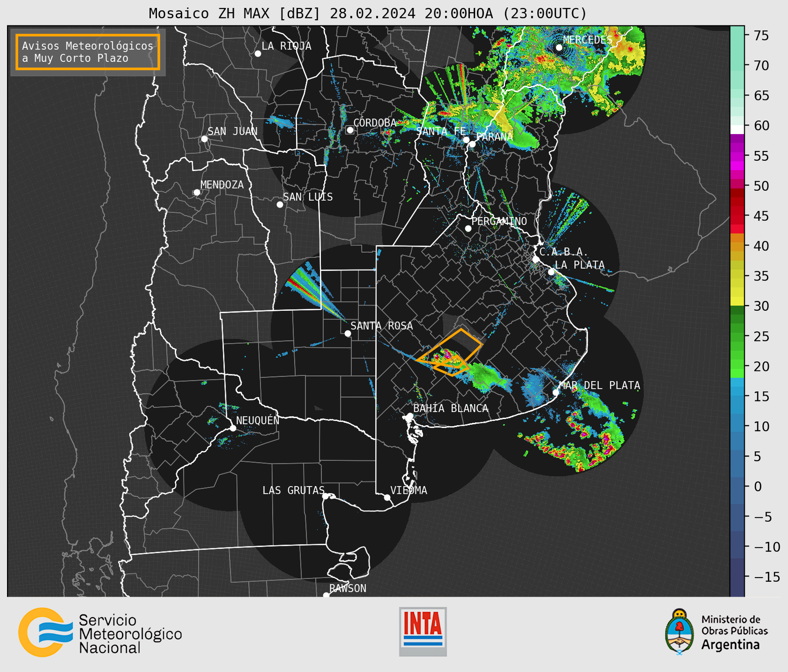The image size is (788, 672).
Task: Click the Mercedes city marker dot
Action: pos(559,48)
